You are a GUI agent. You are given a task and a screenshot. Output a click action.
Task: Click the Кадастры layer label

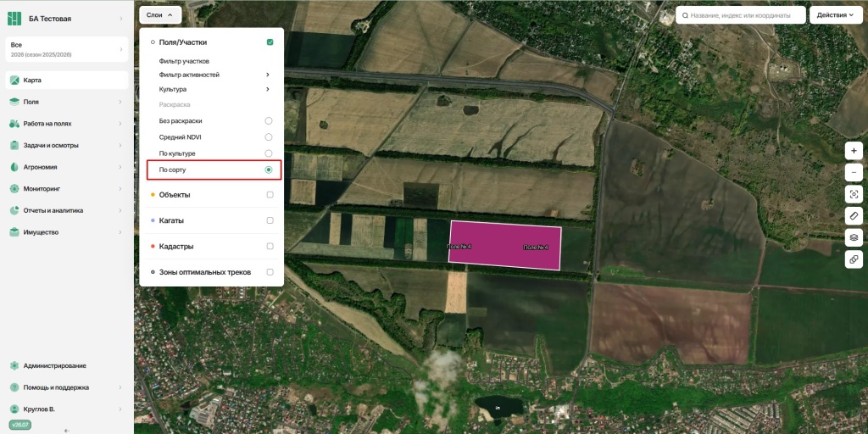coord(176,247)
